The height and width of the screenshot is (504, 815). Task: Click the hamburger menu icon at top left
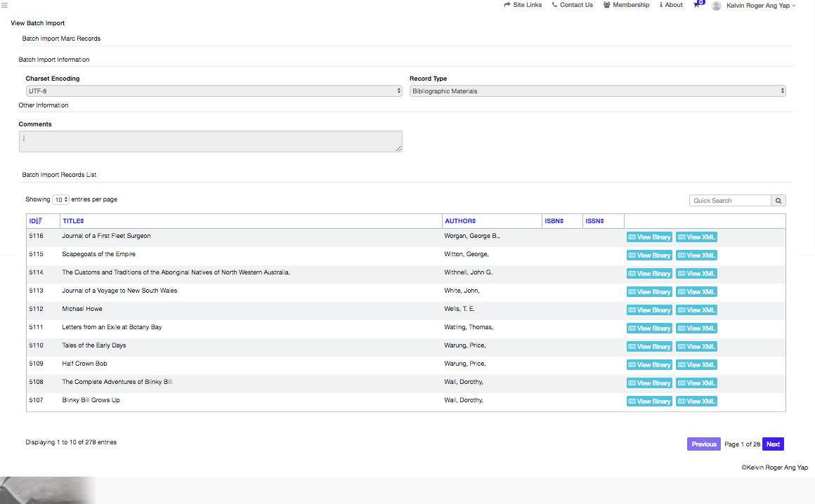tap(4, 5)
